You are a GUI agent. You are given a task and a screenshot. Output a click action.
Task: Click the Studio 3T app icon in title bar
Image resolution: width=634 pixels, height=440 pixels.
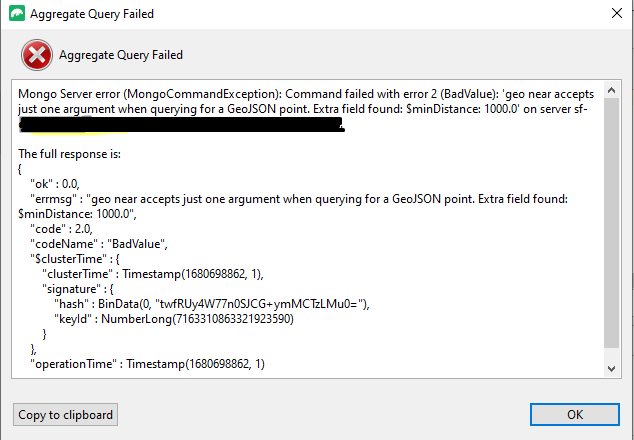tap(17, 13)
